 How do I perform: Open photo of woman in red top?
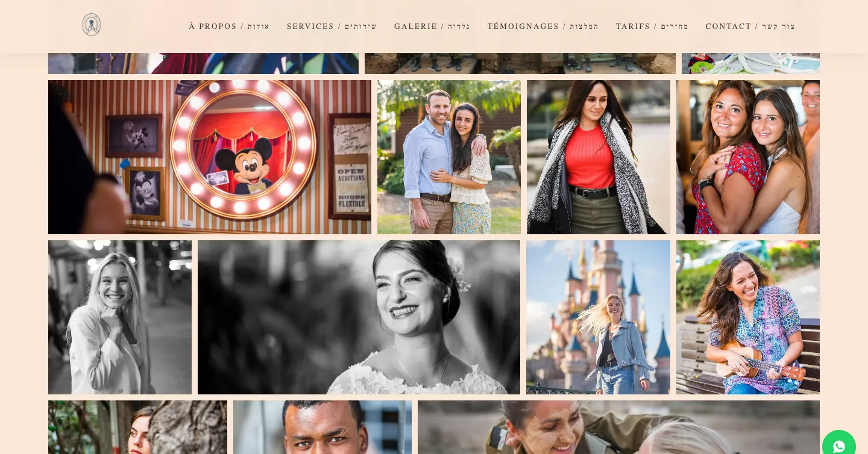[599, 157]
